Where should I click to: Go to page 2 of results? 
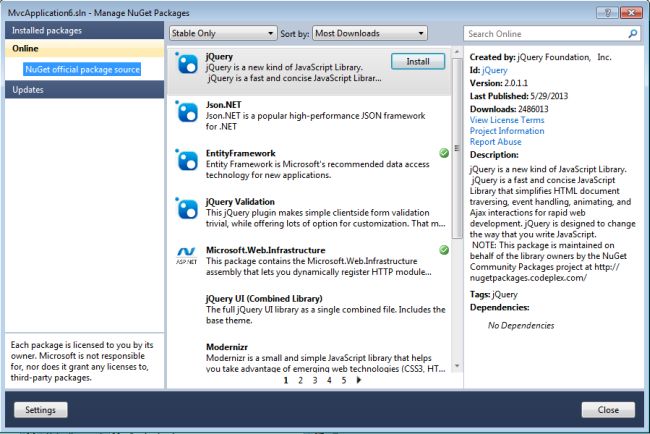[x=300, y=380]
